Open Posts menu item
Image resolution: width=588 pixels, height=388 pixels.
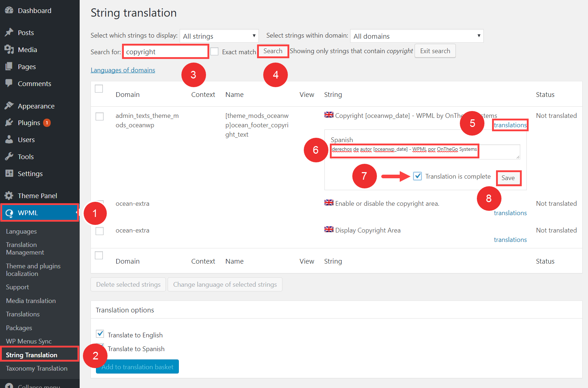pyautogui.click(x=40, y=33)
